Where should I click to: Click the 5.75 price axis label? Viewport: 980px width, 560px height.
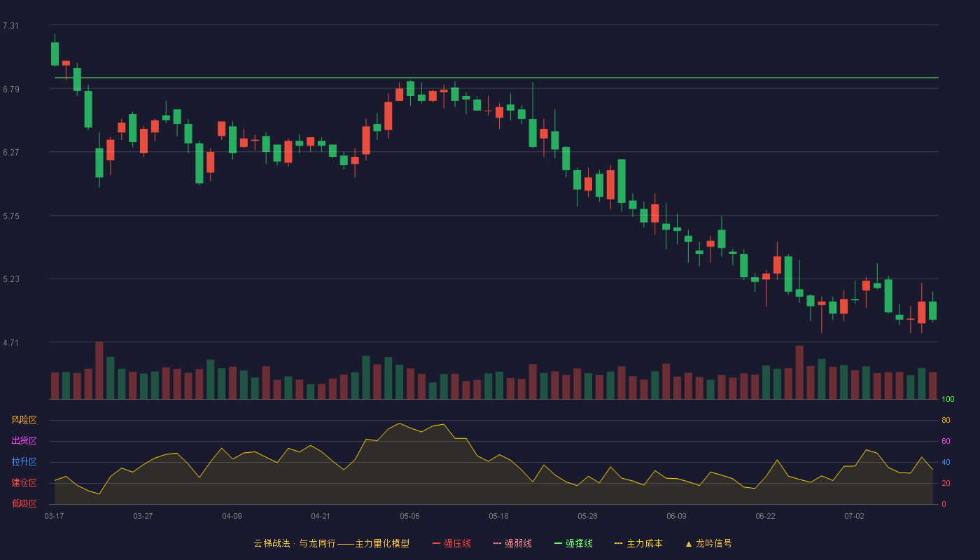tap(10, 216)
